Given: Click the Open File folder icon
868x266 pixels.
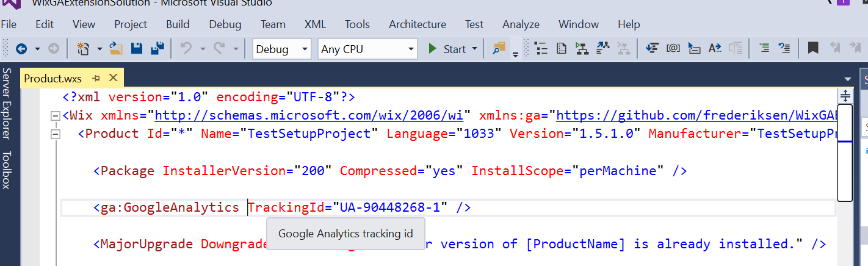Looking at the screenshot, I should [117, 49].
